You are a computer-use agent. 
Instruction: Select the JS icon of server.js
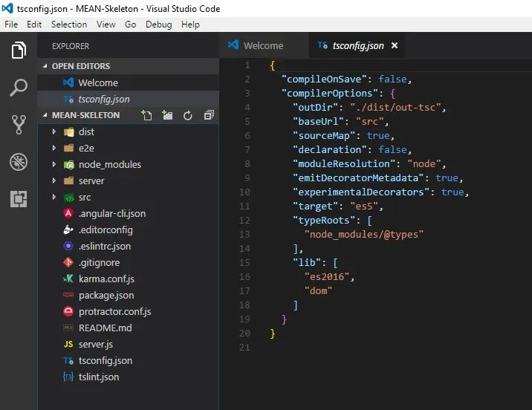[68, 344]
